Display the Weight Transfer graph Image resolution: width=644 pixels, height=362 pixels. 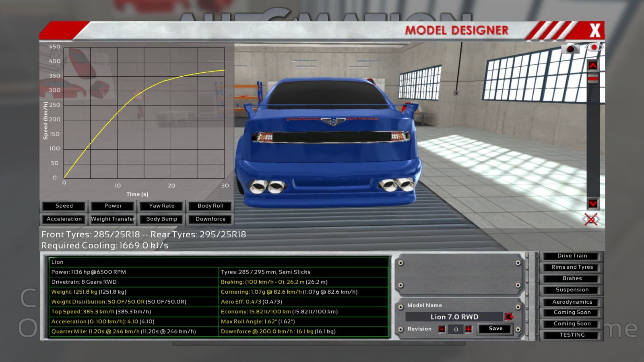113,219
